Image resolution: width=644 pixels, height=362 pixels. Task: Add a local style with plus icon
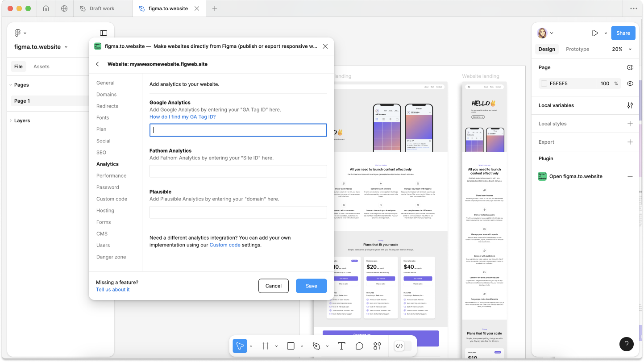click(x=630, y=124)
